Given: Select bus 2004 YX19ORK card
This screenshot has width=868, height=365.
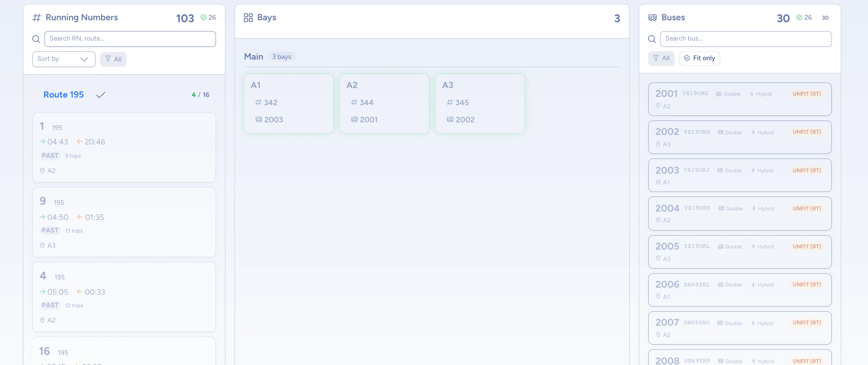Looking at the screenshot, I should 740,213.
